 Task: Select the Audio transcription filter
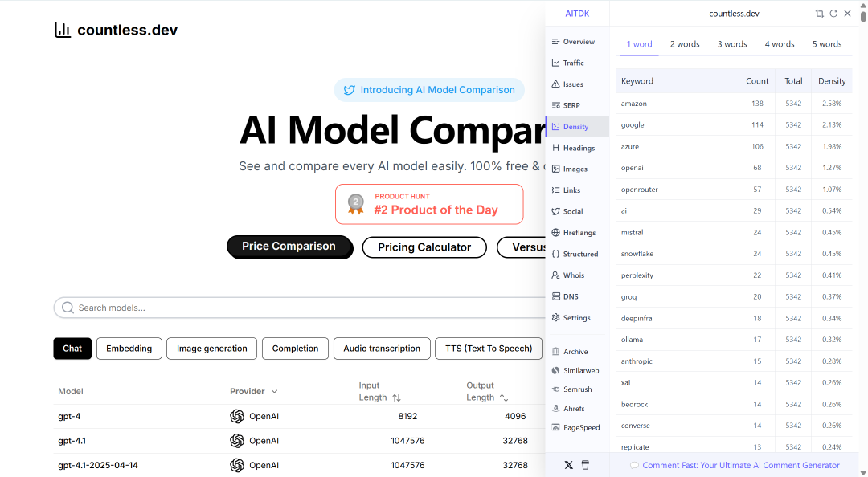[x=382, y=349]
